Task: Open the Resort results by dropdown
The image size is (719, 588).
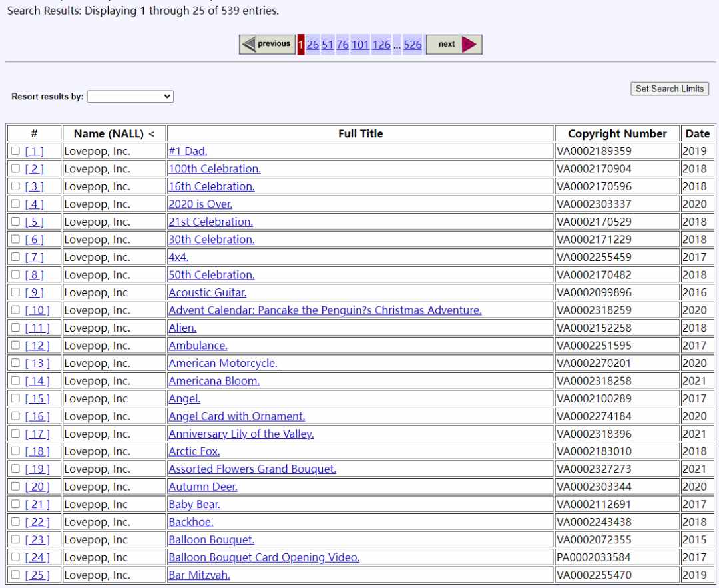Action: tap(130, 97)
